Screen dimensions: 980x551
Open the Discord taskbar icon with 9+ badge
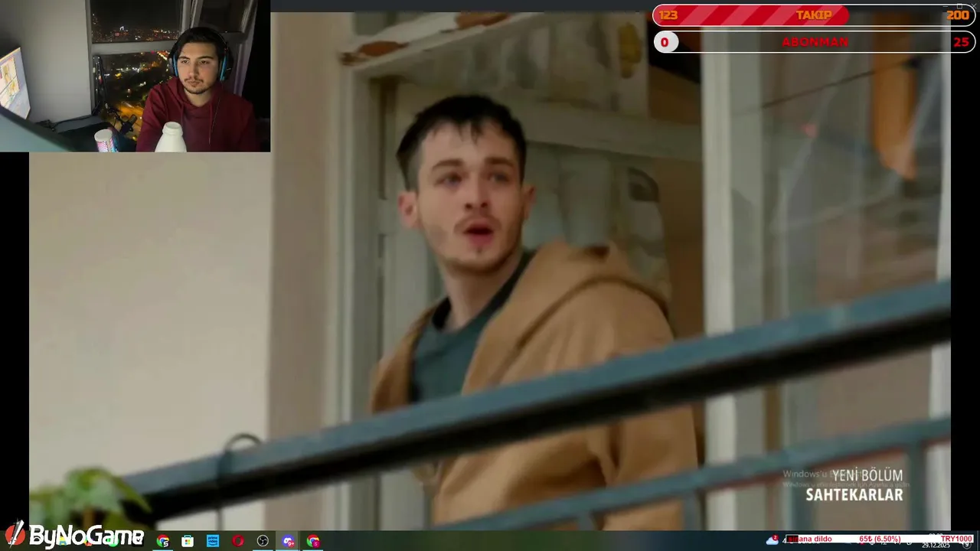click(x=288, y=541)
